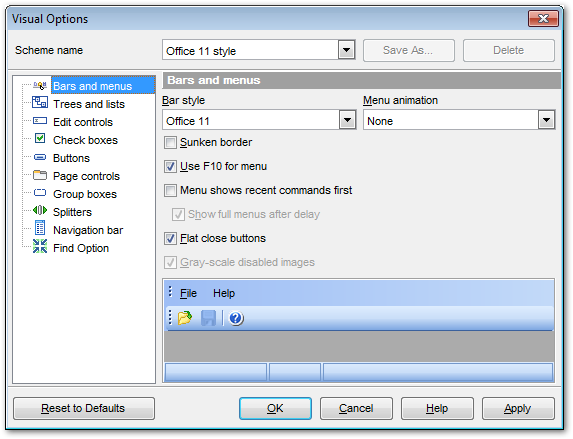This screenshot has width=573, height=439.
Task: Click the first status bar panel in preview
Action: pos(216,372)
